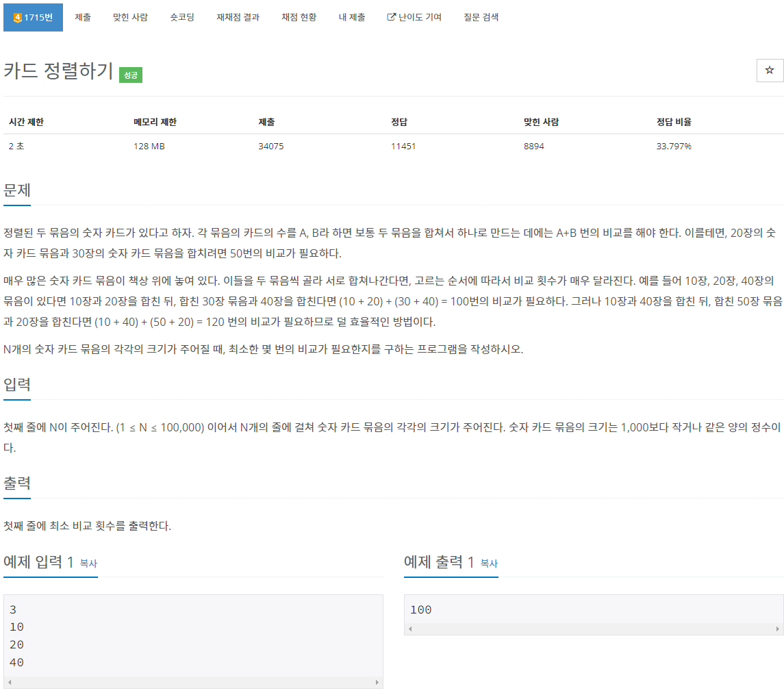This screenshot has height=695, width=784.
Task: Click the line 10 in example input
Action: tap(16, 627)
